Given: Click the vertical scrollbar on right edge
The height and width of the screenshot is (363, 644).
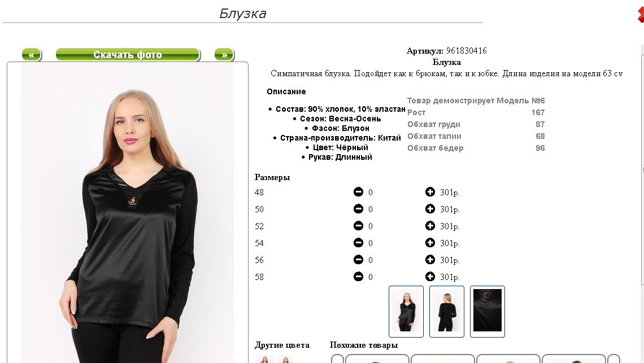Looking at the screenshot, I should tap(642, 164).
